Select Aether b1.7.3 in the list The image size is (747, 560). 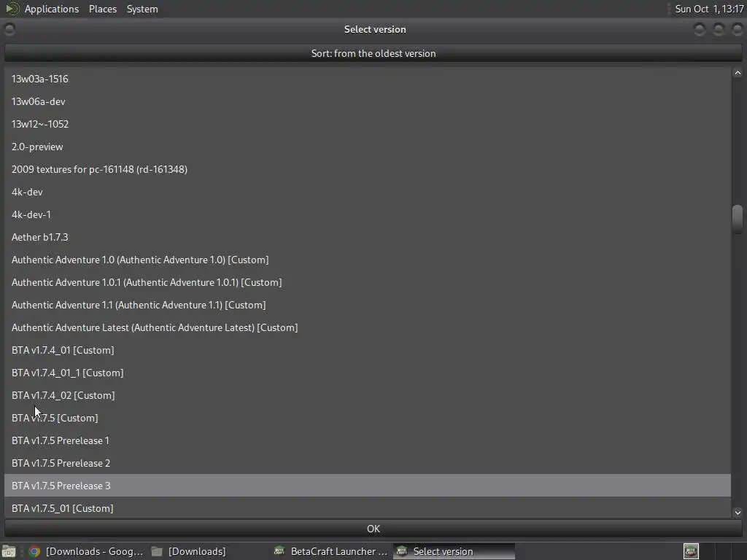point(368,237)
